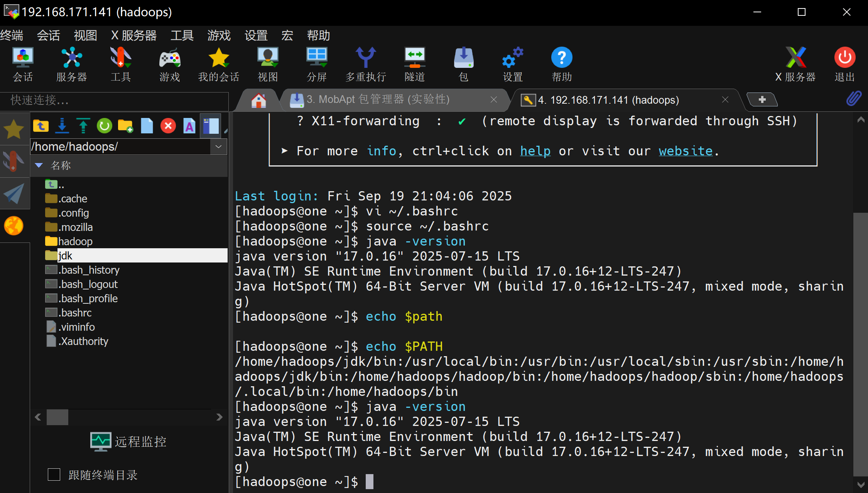Click the paperclip attach icon
The width and height of the screenshot is (868, 493).
click(x=853, y=99)
